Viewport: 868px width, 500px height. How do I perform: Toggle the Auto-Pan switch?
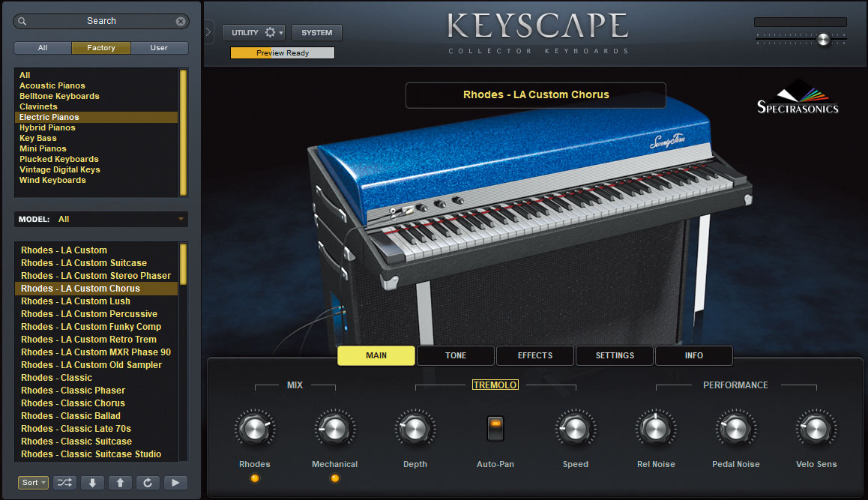point(495,429)
